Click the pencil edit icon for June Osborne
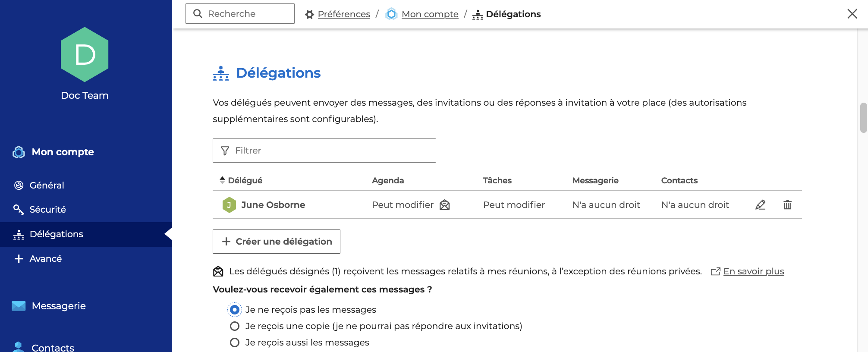The image size is (868, 352). (x=760, y=205)
